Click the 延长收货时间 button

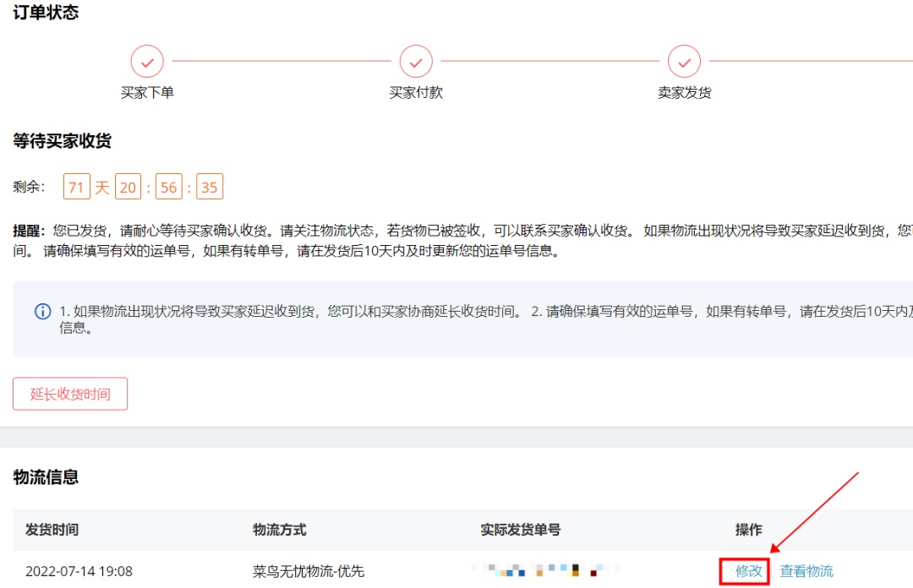[x=70, y=393]
